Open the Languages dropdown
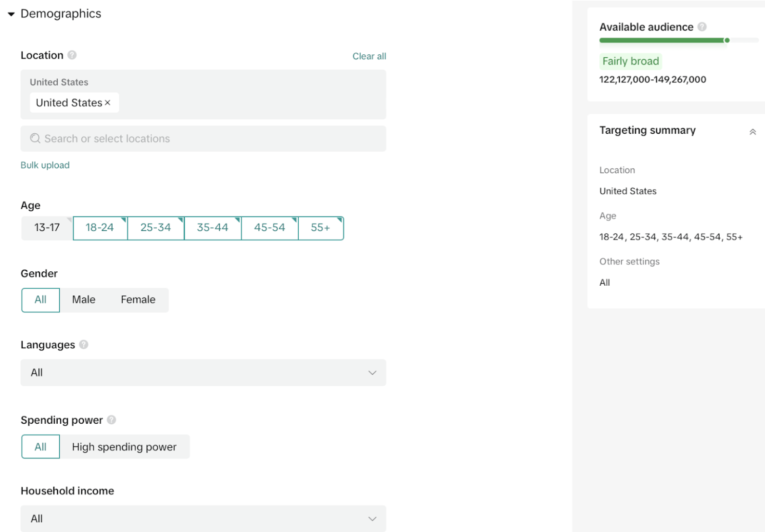Image resolution: width=765 pixels, height=532 pixels. coord(203,373)
